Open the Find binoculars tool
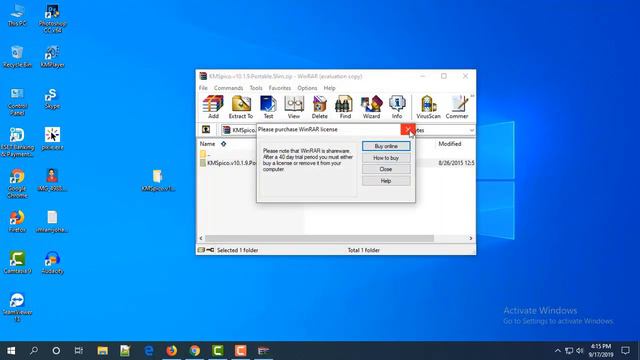 point(345,107)
